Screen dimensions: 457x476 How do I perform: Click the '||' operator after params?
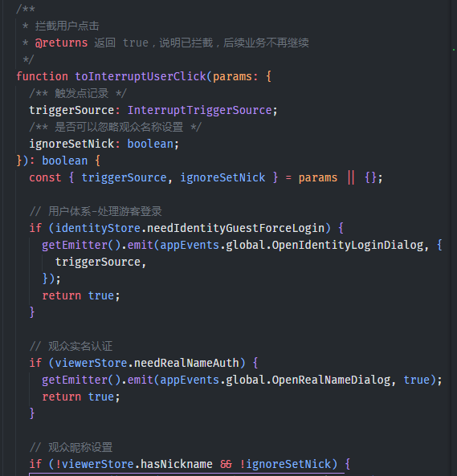point(351,177)
